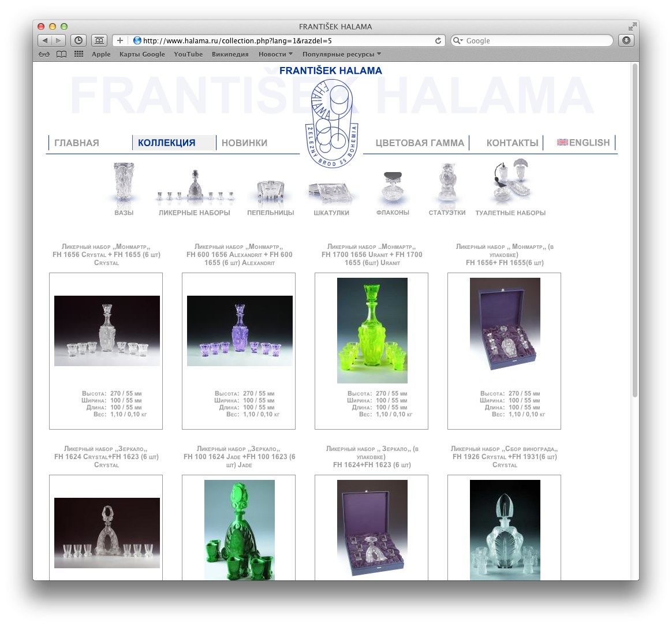Open bookmarks book button in toolbar
672x626 pixels.
(99, 40)
